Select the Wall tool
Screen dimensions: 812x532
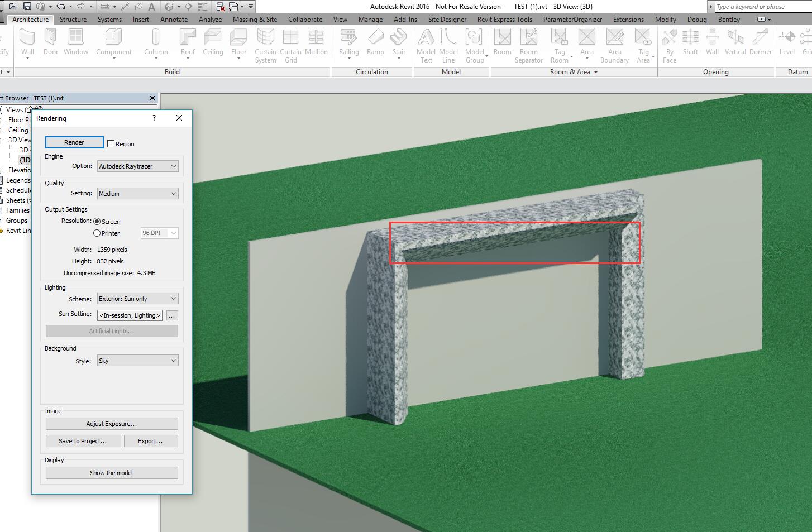[27, 42]
